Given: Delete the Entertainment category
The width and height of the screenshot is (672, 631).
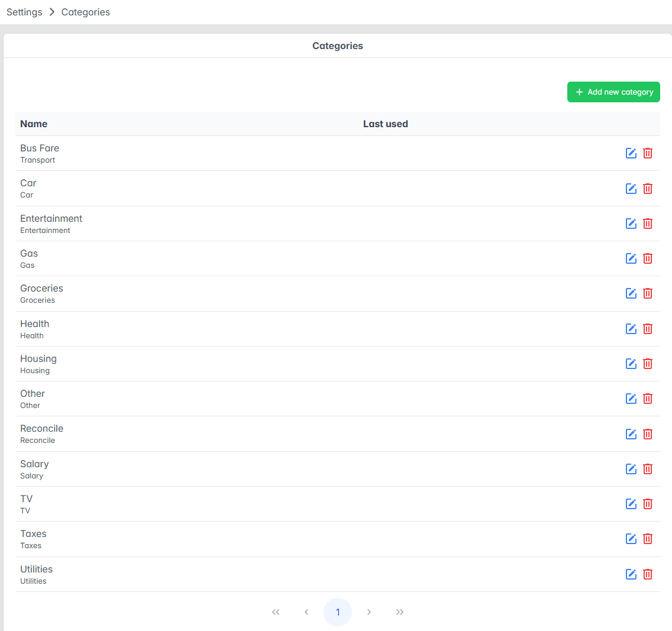Looking at the screenshot, I should point(648,223).
